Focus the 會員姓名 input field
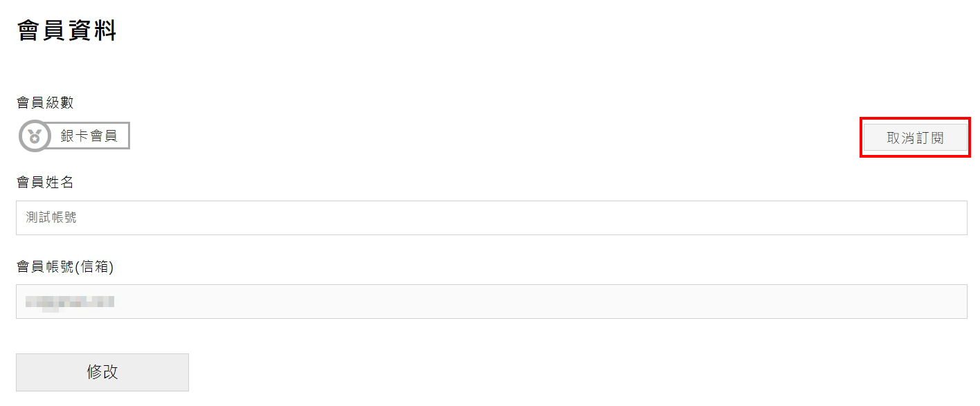Image resolution: width=980 pixels, height=406 pixels. point(491,218)
